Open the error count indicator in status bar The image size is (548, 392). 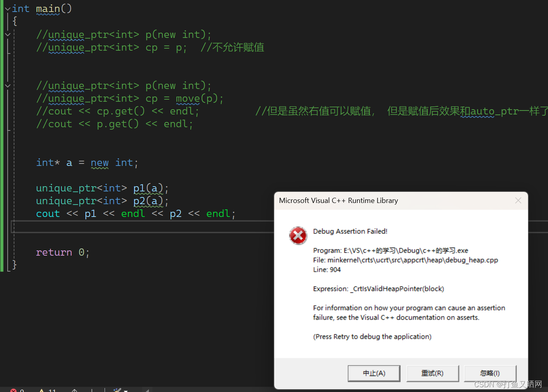(17, 390)
